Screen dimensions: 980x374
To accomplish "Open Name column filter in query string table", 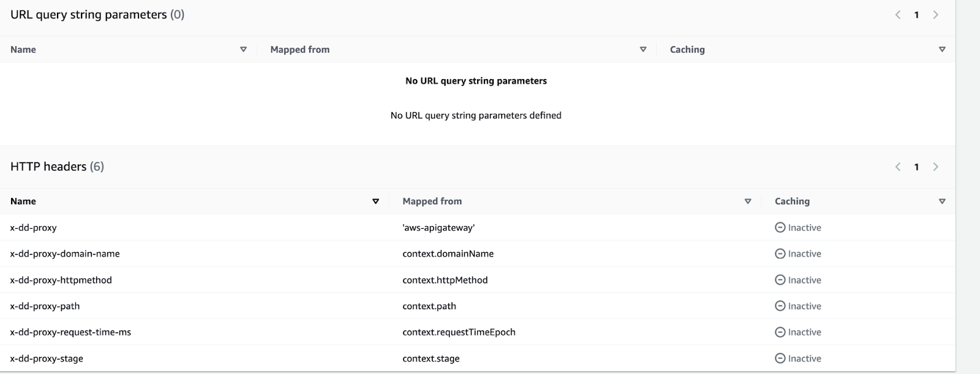I will pyautogui.click(x=243, y=50).
